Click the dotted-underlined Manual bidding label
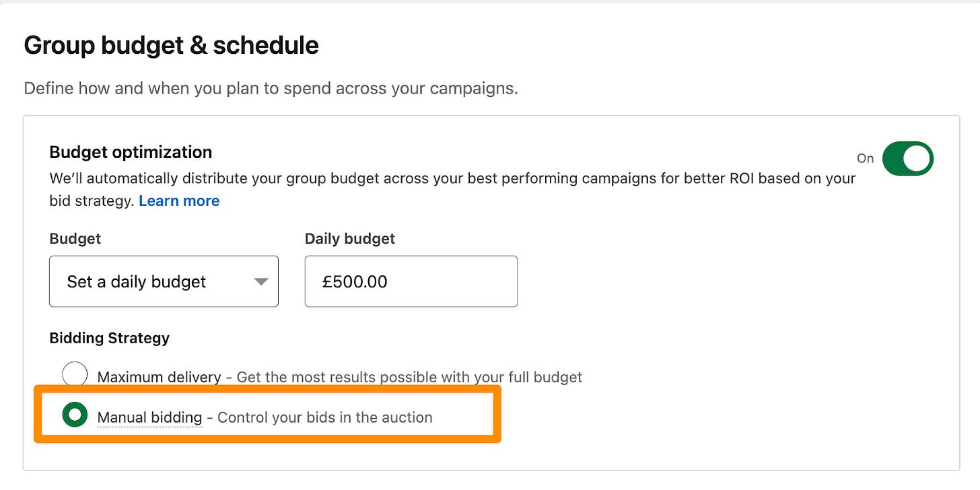This screenshot has width=980, height=490. click(x=149, y=417)
